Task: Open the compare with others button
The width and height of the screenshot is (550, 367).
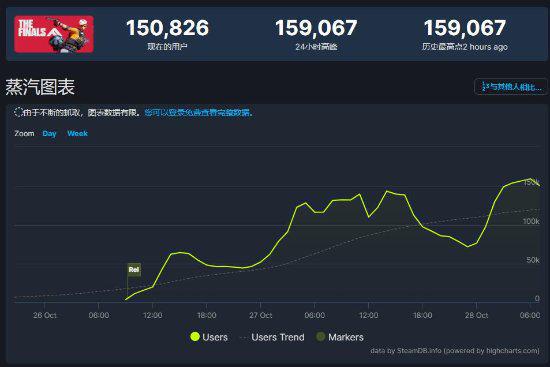Action: pos(511,87)
